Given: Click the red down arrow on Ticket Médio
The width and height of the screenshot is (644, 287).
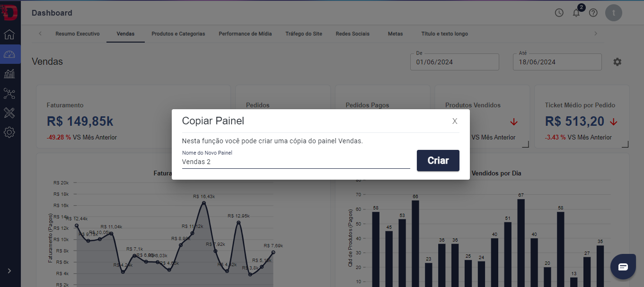Looking at the screenshot, I should pos(614,122).
